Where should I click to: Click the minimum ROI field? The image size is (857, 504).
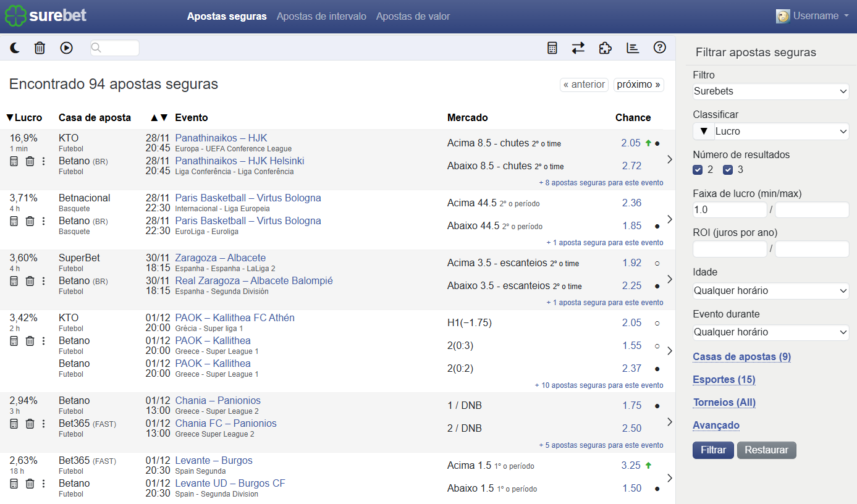coord(730,249)
